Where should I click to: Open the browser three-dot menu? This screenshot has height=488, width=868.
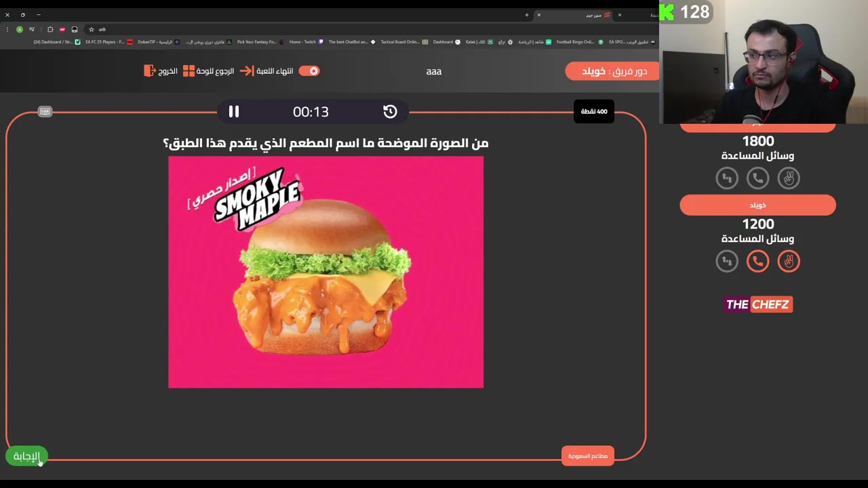click(x=7, y=29)
